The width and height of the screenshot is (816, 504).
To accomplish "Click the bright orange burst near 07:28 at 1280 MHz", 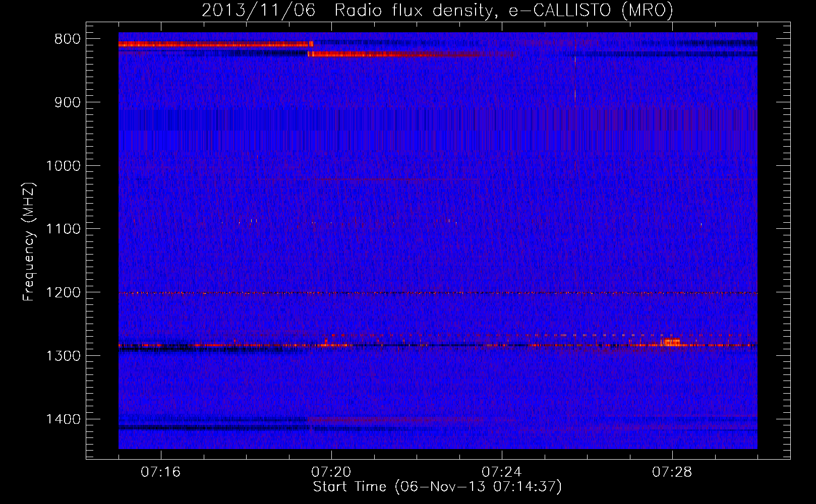I will pyautogui.click(x=671, y=342).
